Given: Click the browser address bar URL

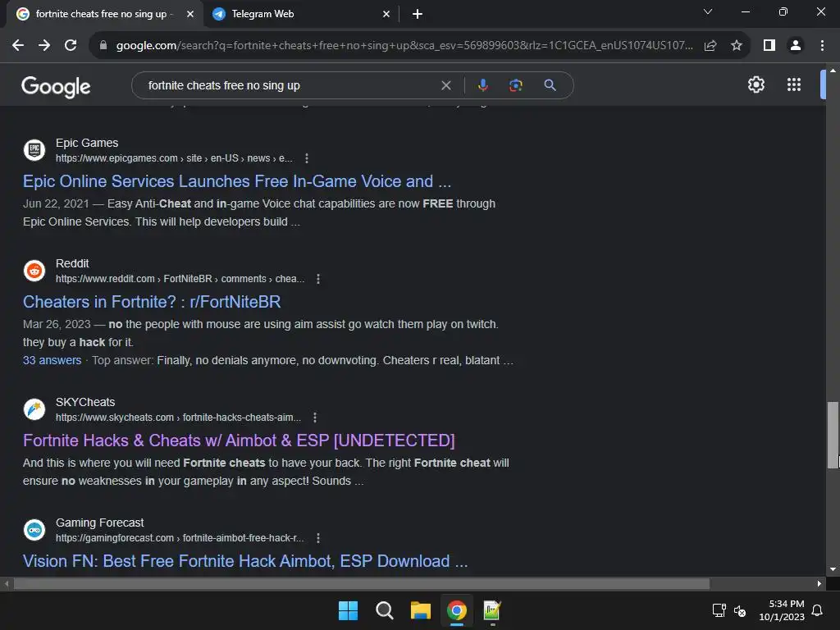Looking at the screenshot, I should [404, 46].
